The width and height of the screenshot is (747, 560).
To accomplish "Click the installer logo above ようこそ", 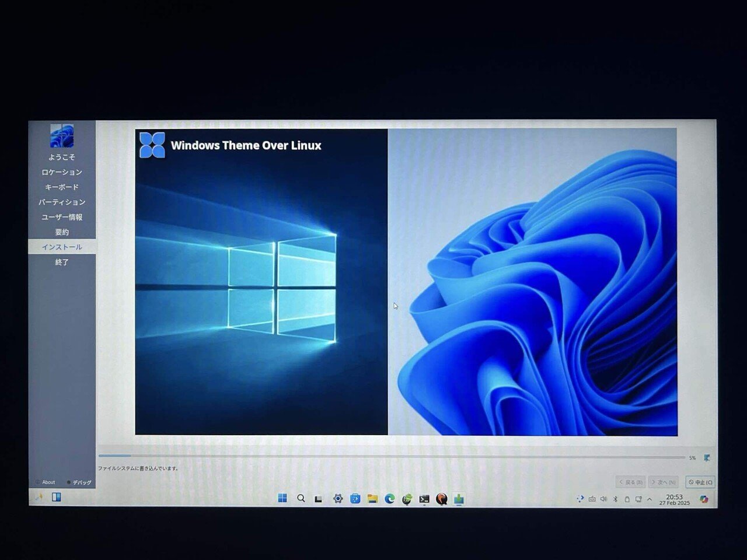I will pyautogui.click(x=62, y=136).
